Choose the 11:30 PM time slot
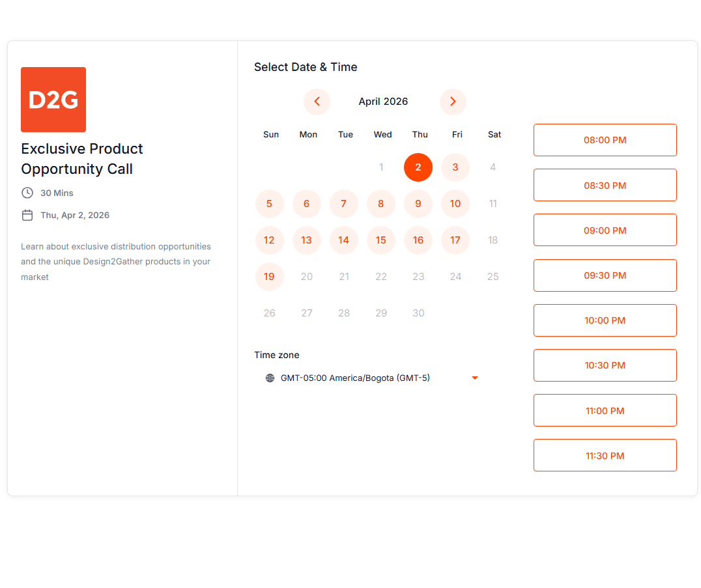 [605, 456]
